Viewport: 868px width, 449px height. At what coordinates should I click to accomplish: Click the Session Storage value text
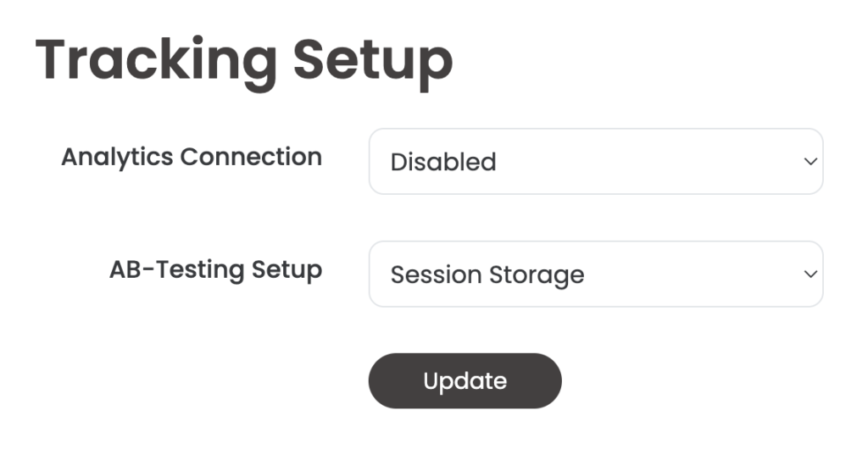pos(487,274)
